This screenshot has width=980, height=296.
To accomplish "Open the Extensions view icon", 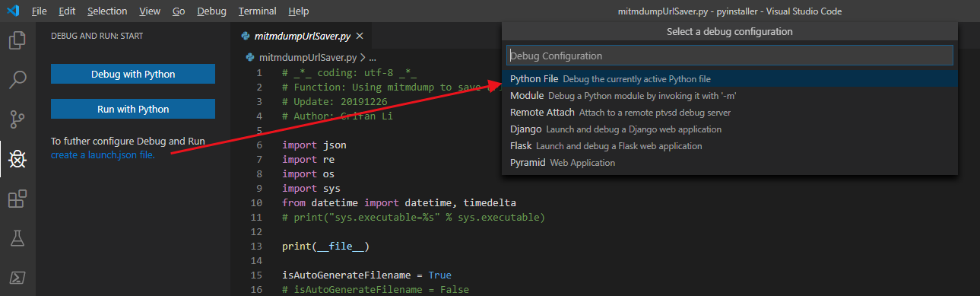I will [17, 199].
